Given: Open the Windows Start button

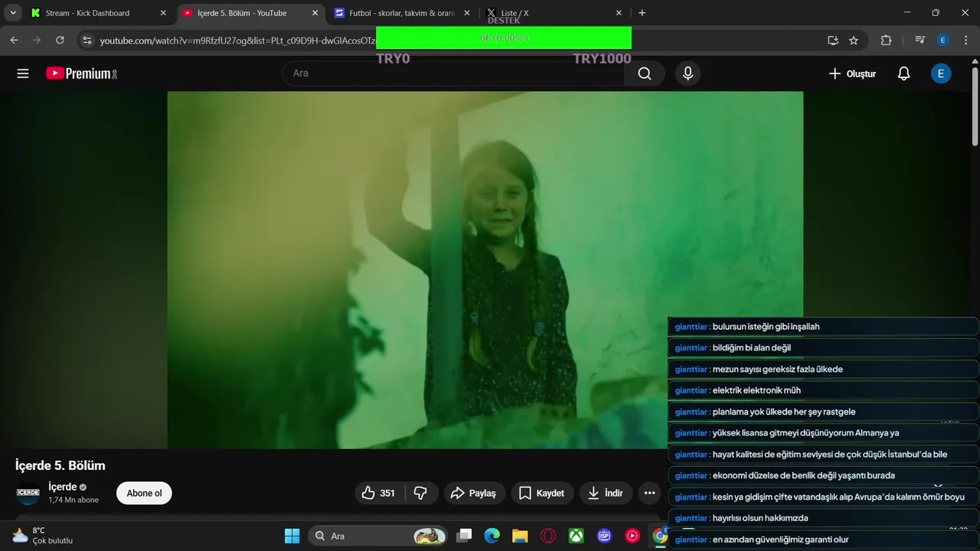Looking at the screenshot, I should point(292,536).
